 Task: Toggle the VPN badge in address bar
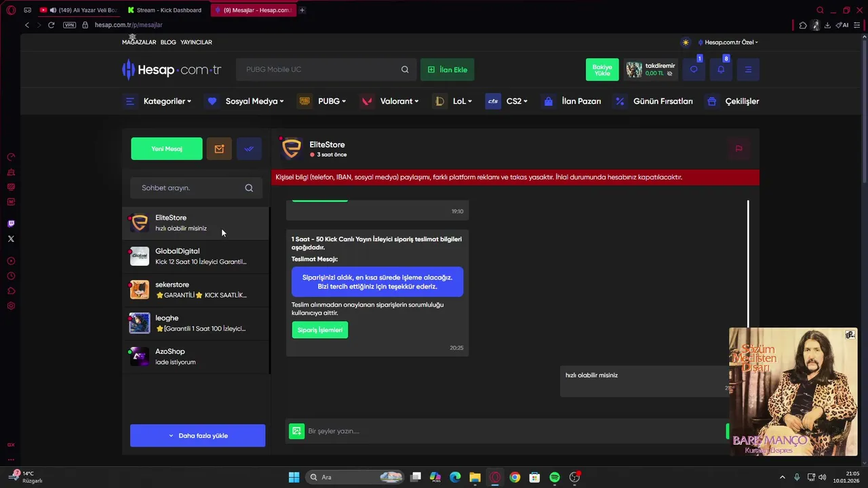point(69,25)
